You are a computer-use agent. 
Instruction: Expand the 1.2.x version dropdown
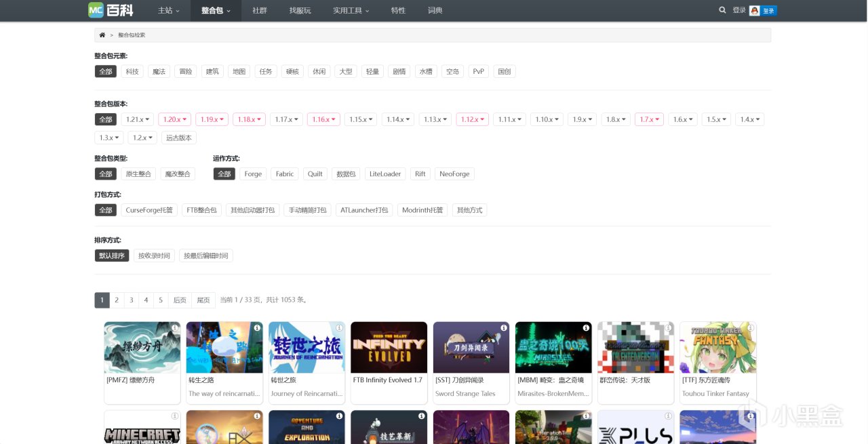pos(142,138)
